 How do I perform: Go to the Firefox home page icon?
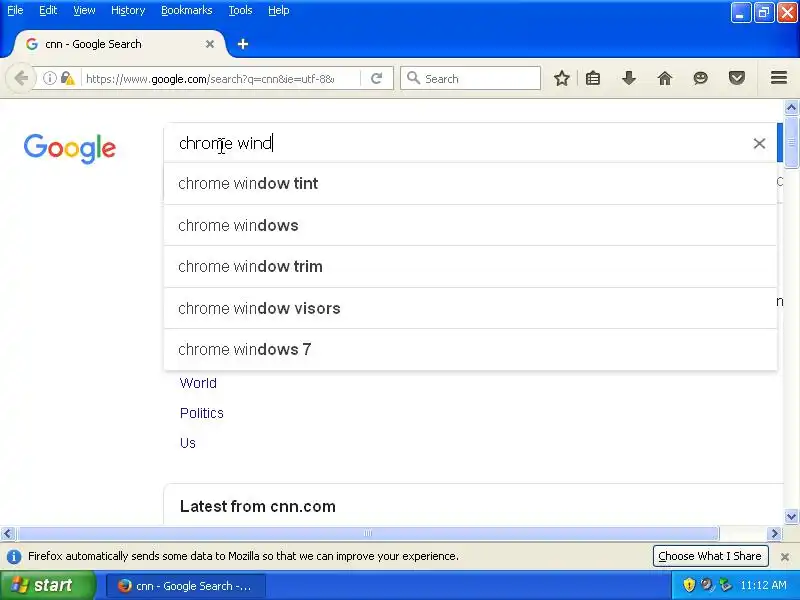point(665,79)
